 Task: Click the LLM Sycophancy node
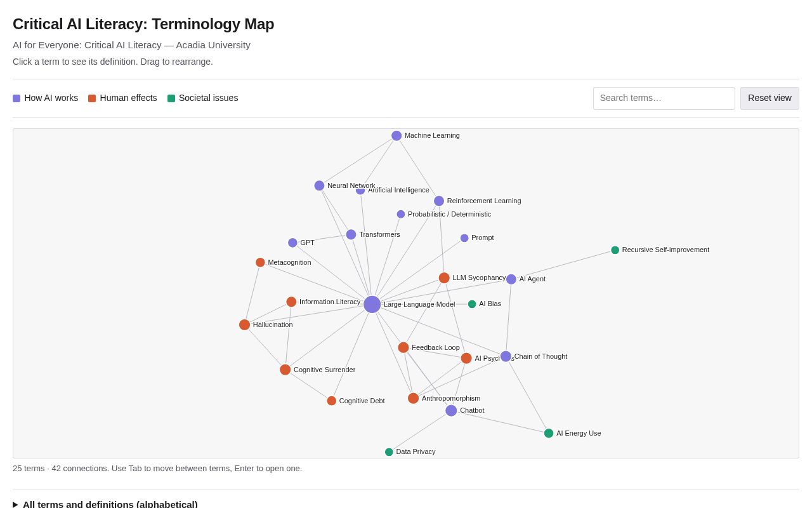point(444,278)
